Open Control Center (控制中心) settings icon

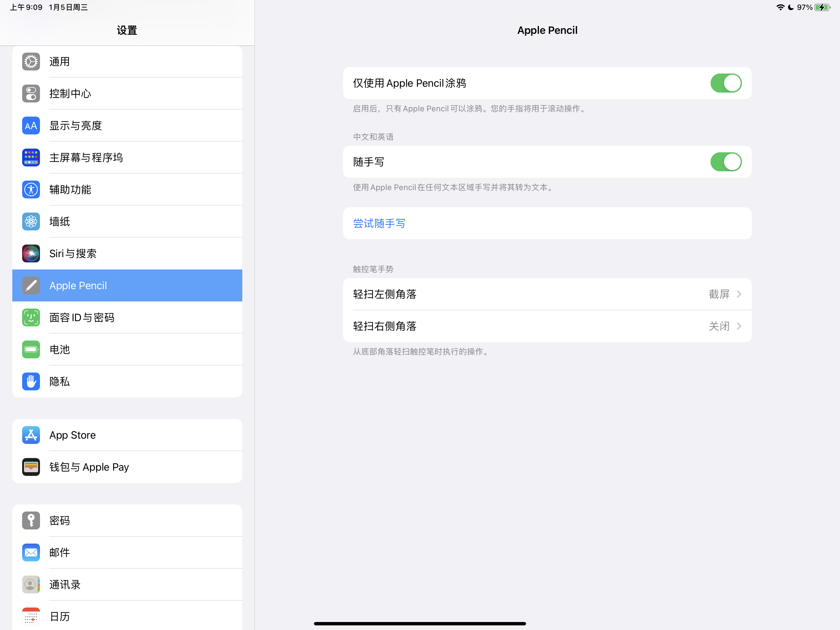31,94
